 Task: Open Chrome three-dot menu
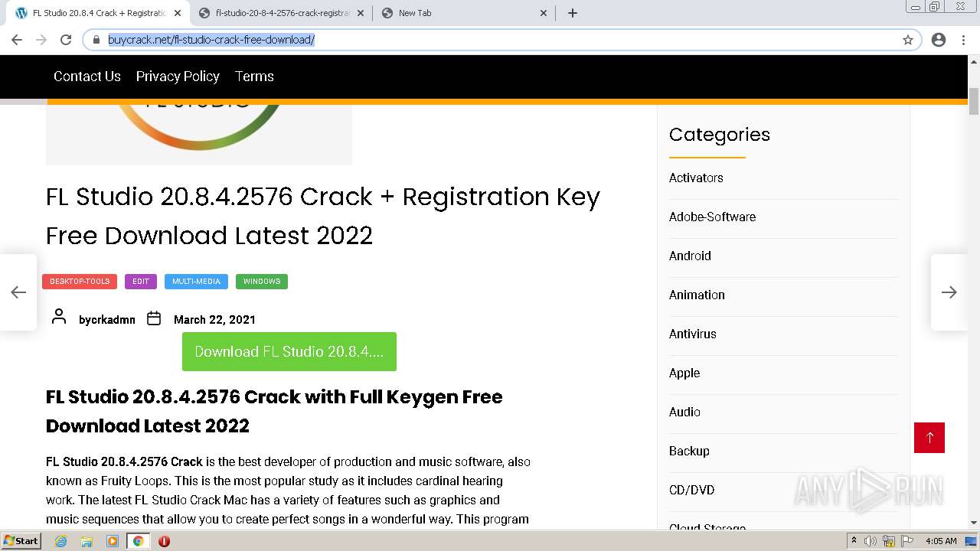[963, 40]
